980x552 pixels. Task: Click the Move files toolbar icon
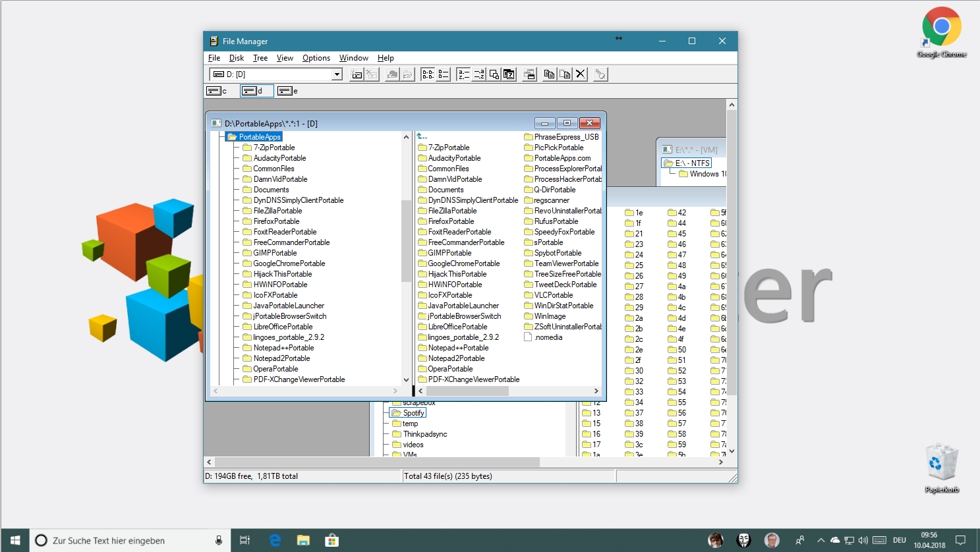(x=565, y=74)
